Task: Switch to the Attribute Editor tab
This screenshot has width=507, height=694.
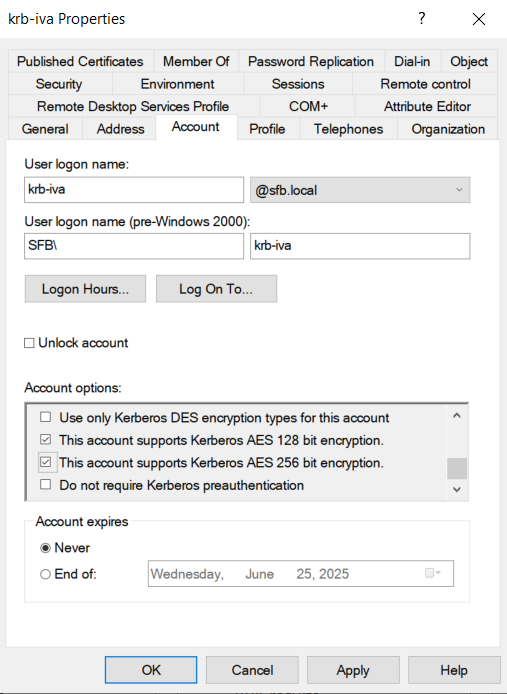Action: (427, 106)
